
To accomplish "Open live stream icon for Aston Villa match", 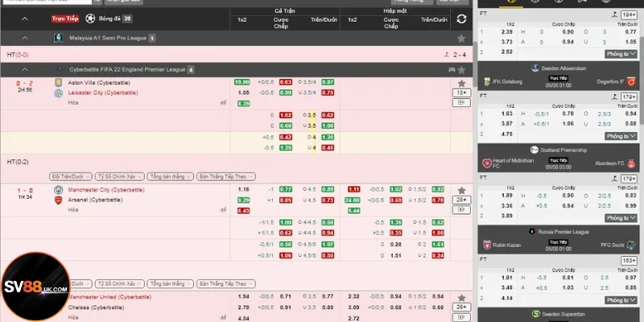I will (461, 103).
